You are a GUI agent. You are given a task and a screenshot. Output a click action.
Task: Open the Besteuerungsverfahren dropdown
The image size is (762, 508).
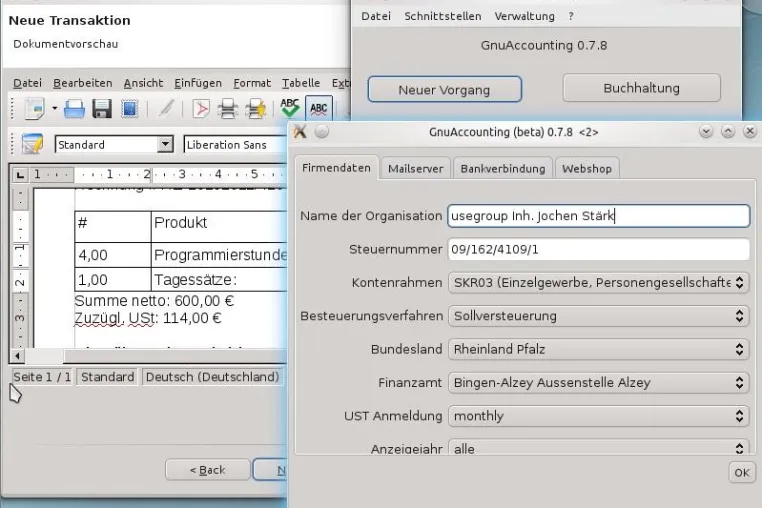(x=599, y=316)
